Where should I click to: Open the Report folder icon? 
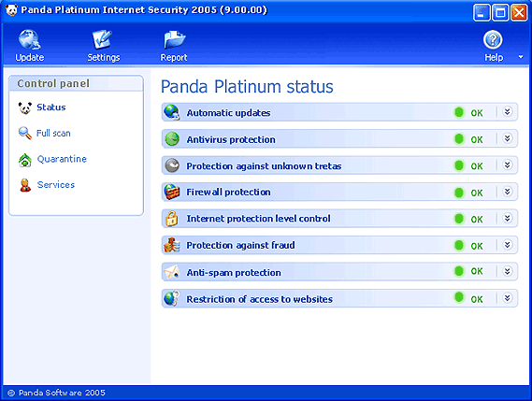[175, 39]
